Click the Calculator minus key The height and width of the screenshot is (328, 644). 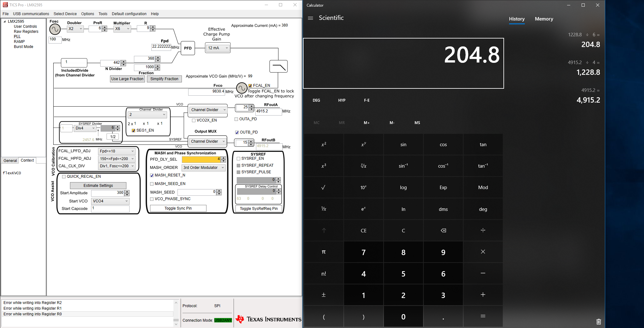[x=483, y=273]
